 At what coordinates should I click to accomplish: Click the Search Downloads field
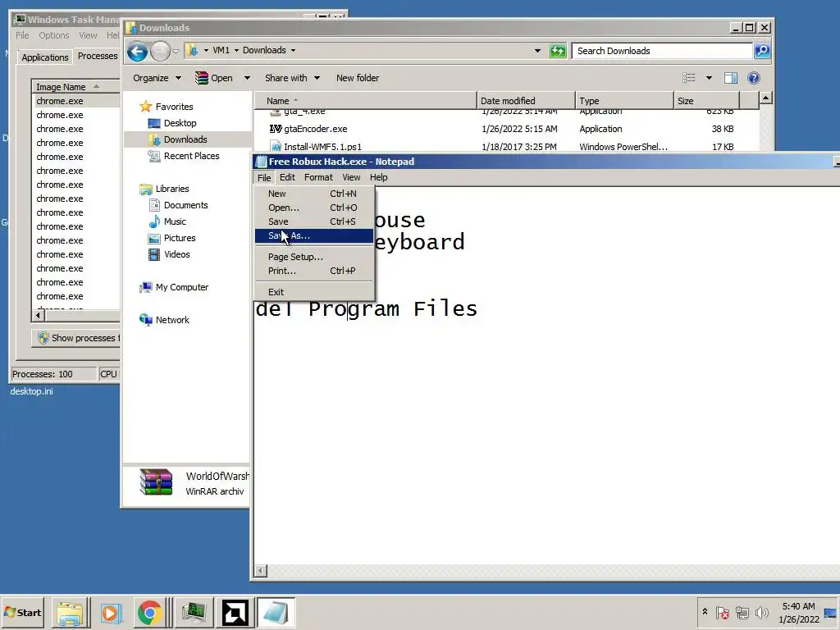click(662, 51)
